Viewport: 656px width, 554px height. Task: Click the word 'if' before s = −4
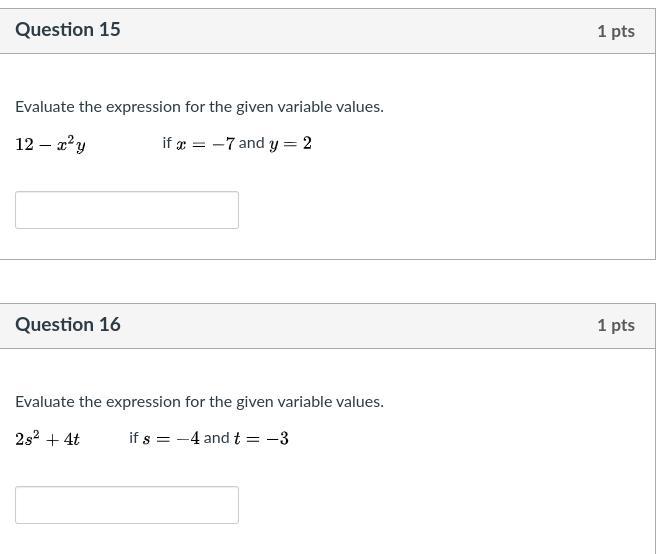point(134,438)
